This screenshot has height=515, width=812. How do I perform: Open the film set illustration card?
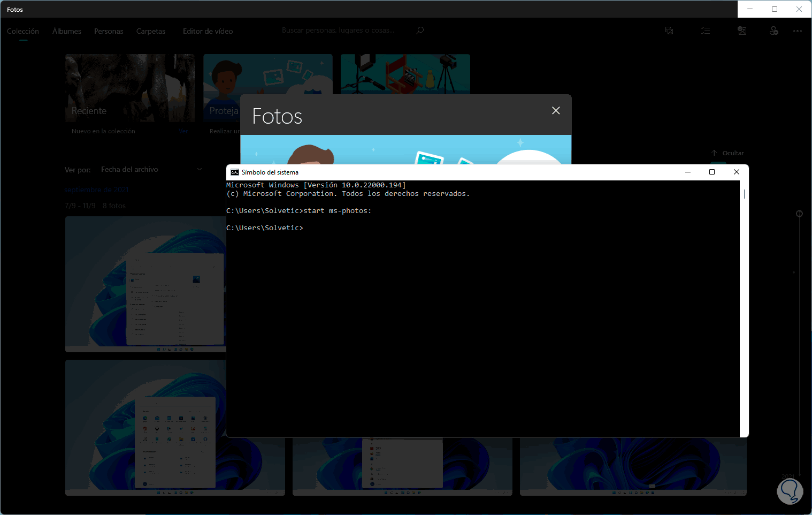pos(405,74)
